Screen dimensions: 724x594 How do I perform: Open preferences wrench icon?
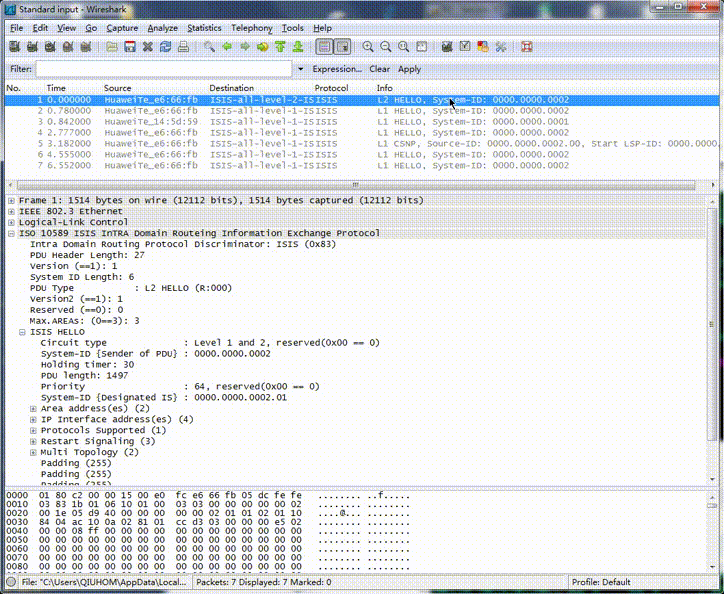(x=501, y=47)
